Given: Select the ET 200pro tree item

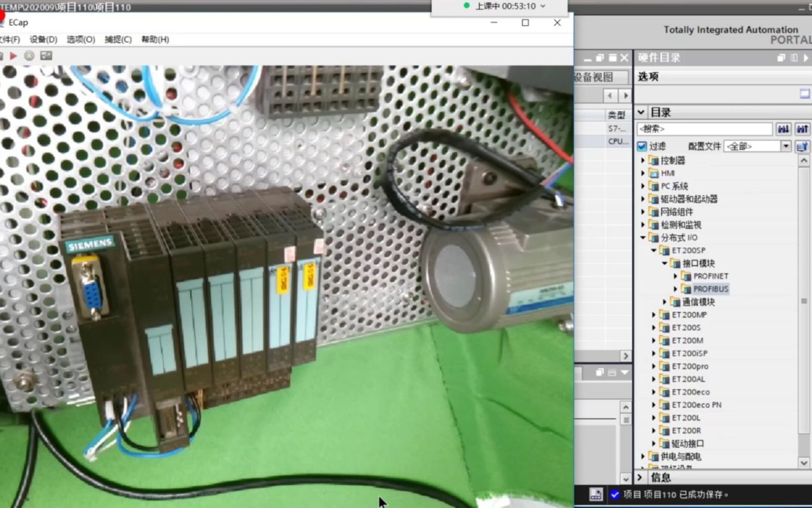Looking at the screenshot, I should tap(690, 367).
